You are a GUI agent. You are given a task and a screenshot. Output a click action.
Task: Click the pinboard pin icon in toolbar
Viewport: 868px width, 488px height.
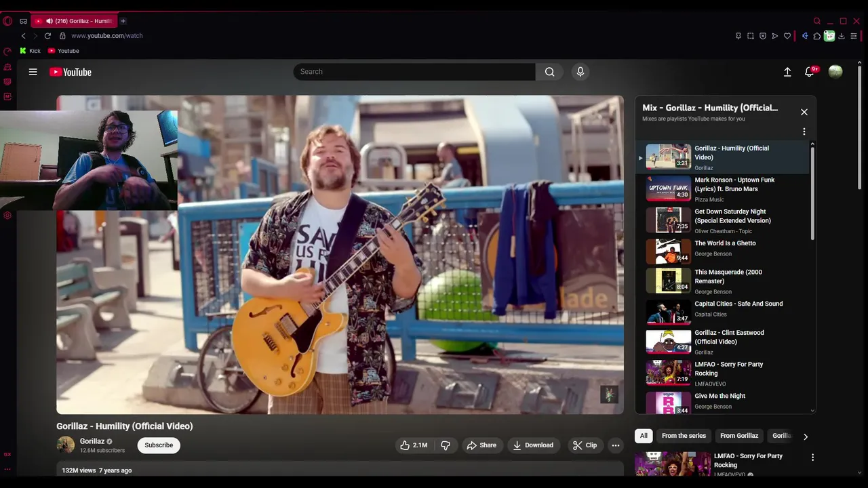click(738, 36)
